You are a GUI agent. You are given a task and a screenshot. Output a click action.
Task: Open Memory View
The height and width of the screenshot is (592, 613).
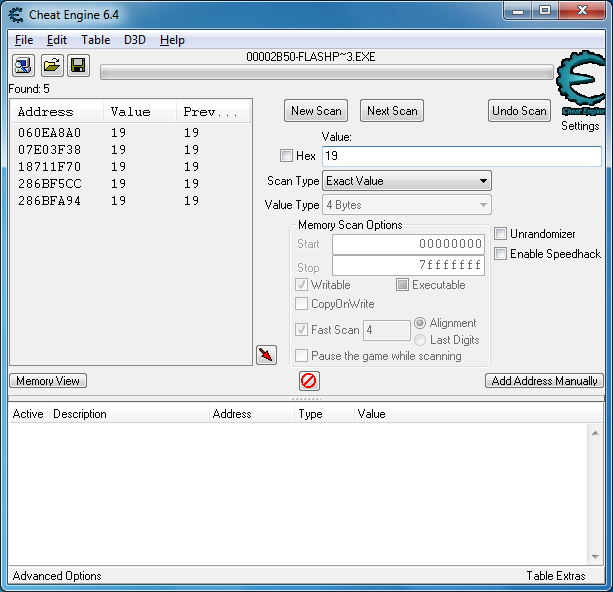tap(48, 381)
